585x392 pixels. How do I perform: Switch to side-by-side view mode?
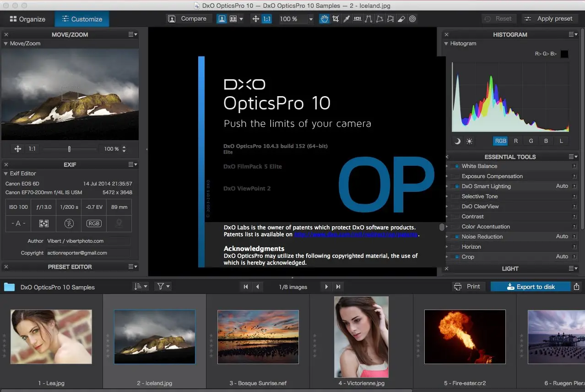tap(233, 19)
